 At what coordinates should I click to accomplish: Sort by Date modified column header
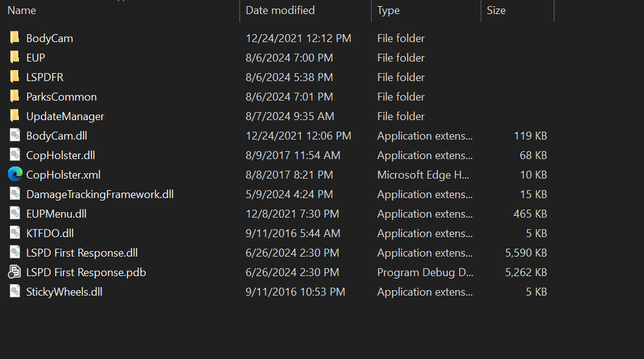pyautogui.click(x=280, y=10)
